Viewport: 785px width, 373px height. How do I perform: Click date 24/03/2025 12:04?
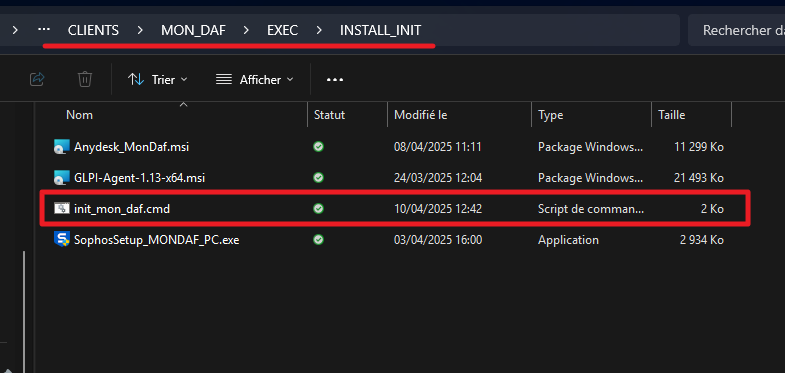(438, 178)
